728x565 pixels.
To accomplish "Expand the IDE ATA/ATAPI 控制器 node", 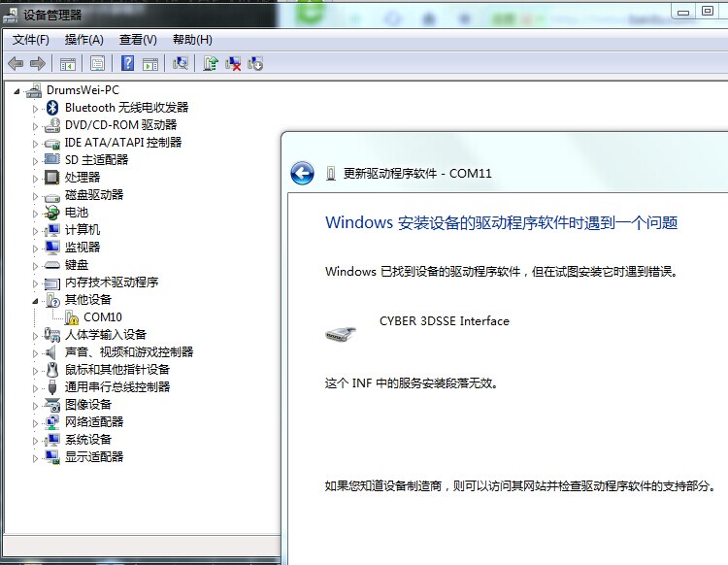I will tap(35, 144).
